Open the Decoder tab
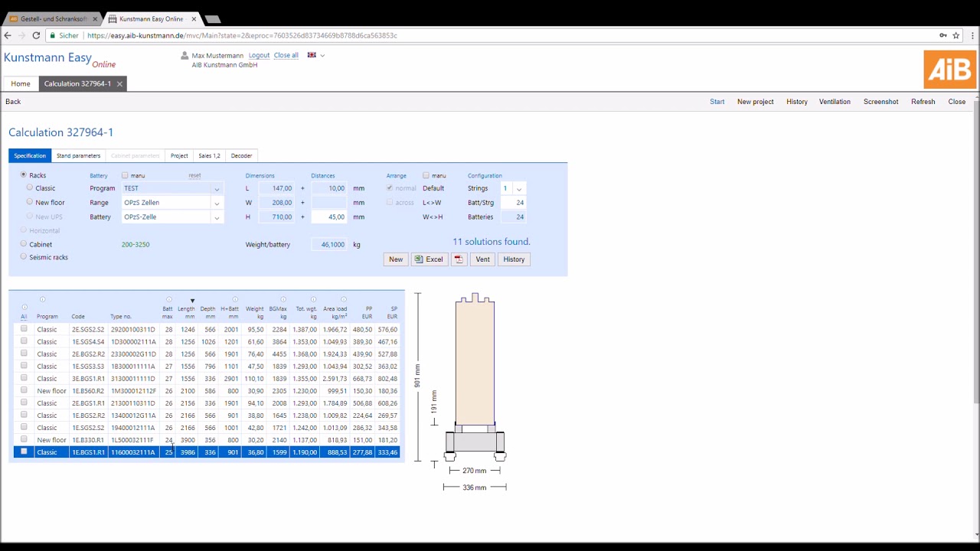980x551 pixels. (x=241, y=155)
